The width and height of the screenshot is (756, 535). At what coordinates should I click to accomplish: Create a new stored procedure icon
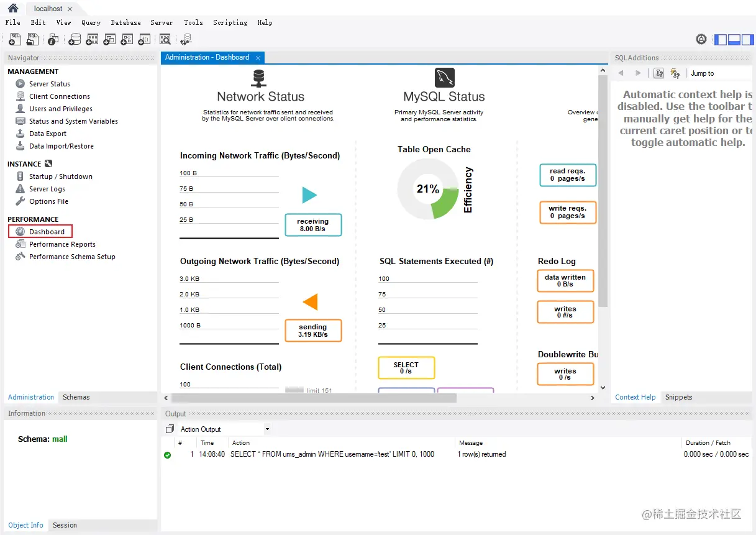coord(127,39)
